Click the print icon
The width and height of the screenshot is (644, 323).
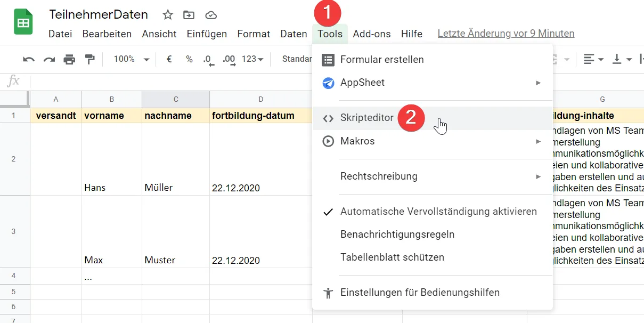click(x=69, y=59)
